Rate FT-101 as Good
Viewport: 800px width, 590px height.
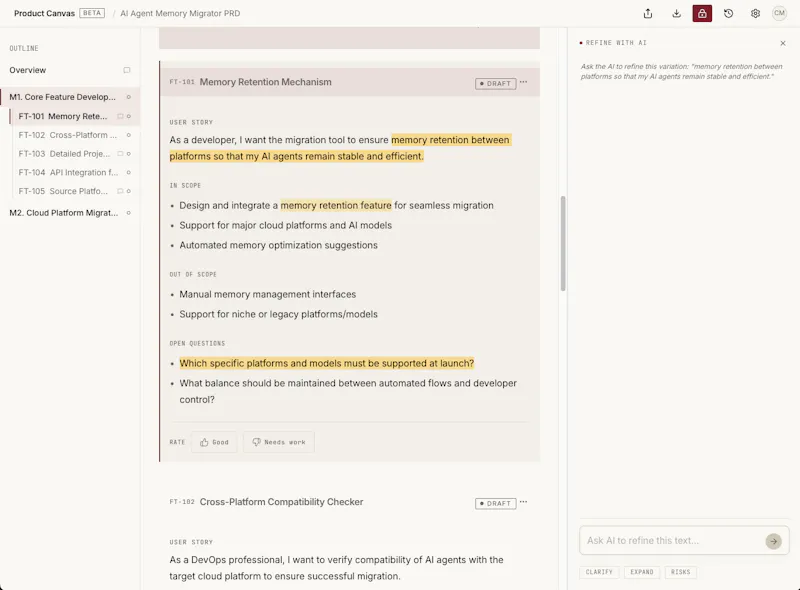(214, 442)
